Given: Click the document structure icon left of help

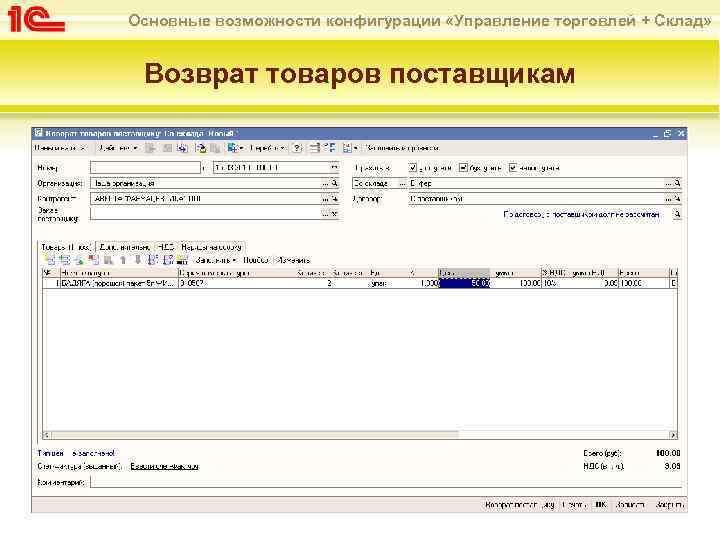Looking at the screenshot, I should [235, 148].
